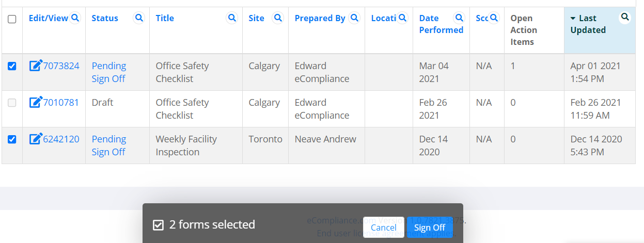Open the form 7010781 link
The height and width of the screenshot is (243, 644).
61,103
